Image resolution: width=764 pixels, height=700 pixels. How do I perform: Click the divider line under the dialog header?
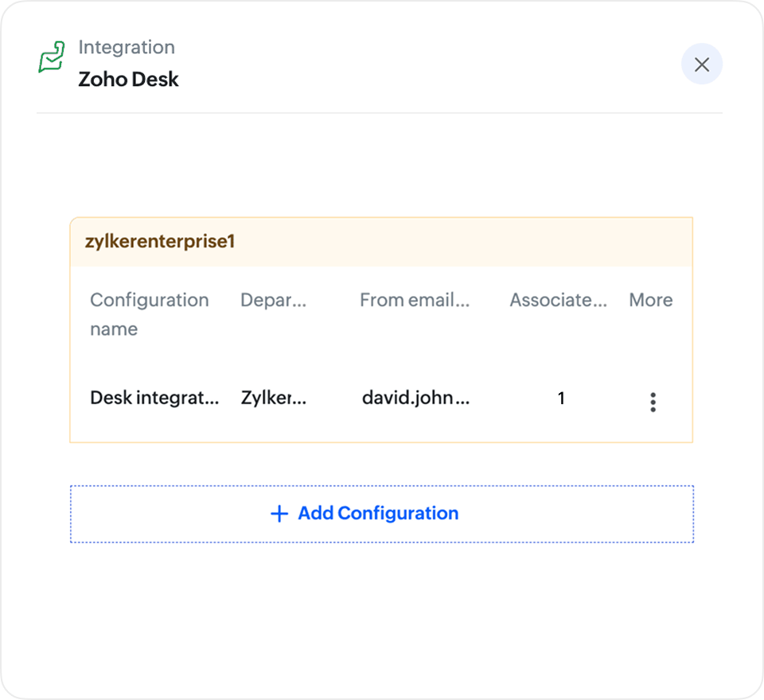379,113
